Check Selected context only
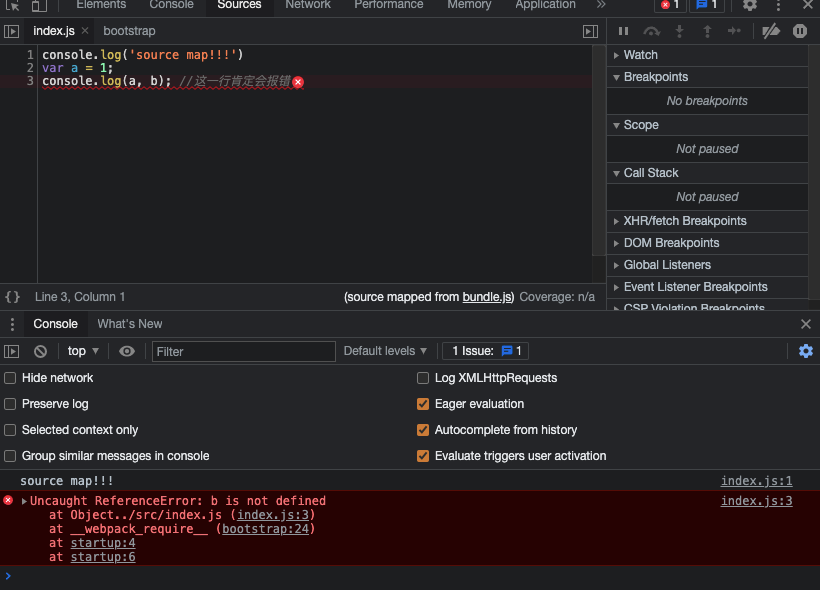The image size is (820, 590). point(10,430)
